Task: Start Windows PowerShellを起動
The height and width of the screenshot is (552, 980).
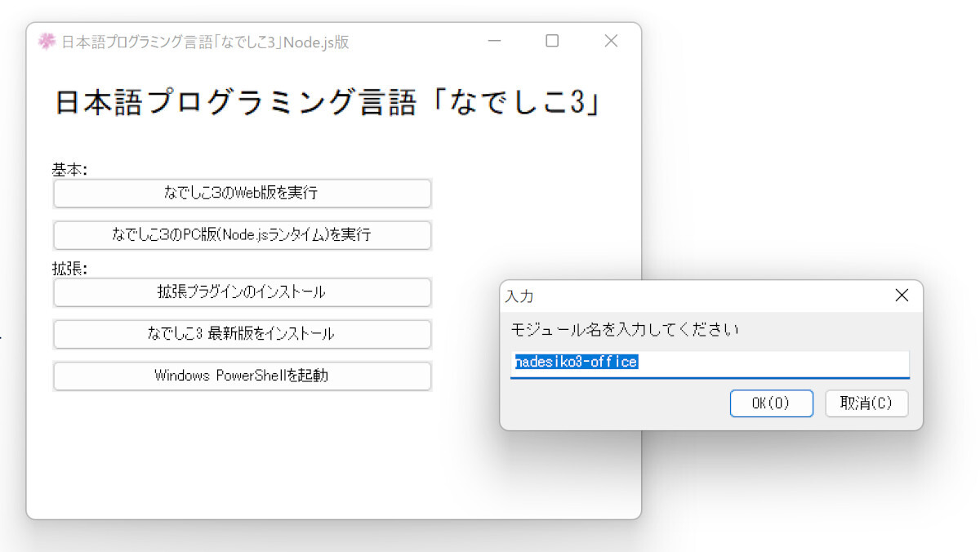Action: coord(242,376)
